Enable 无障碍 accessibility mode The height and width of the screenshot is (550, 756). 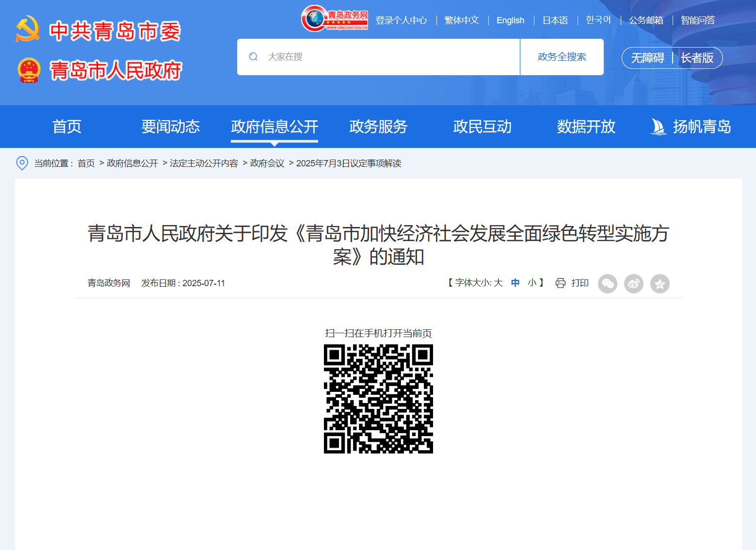(x=647, y=58)
